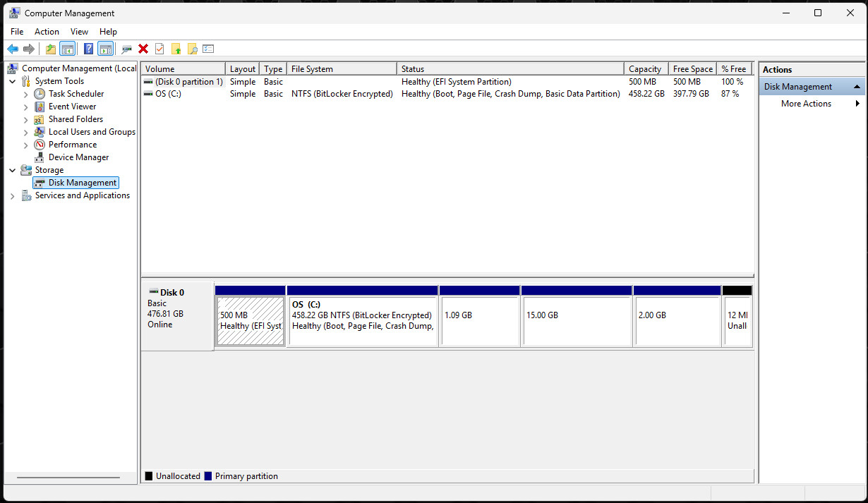The width and height of the screenshot is (868, 503).
Task: Collapse the Storage node
Action: [x=12, y=170]
